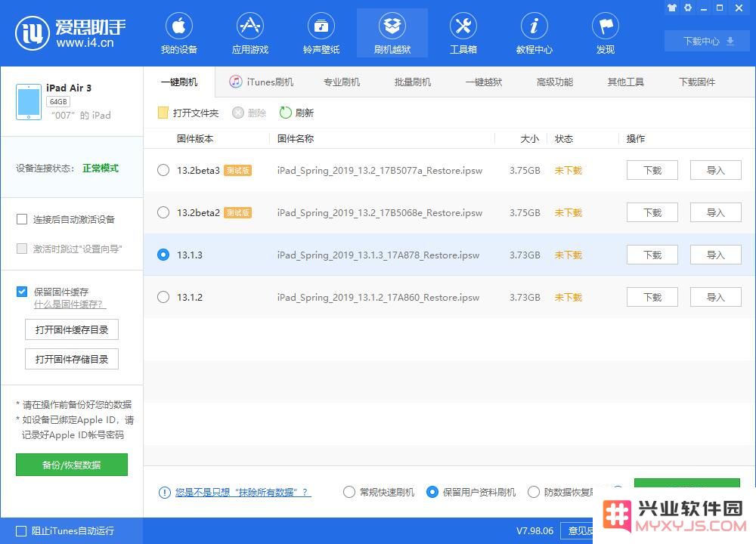756x544 pixels.
Task: Open 下载中心 download center
Action: pyautogui.click(x=708, y=42)
